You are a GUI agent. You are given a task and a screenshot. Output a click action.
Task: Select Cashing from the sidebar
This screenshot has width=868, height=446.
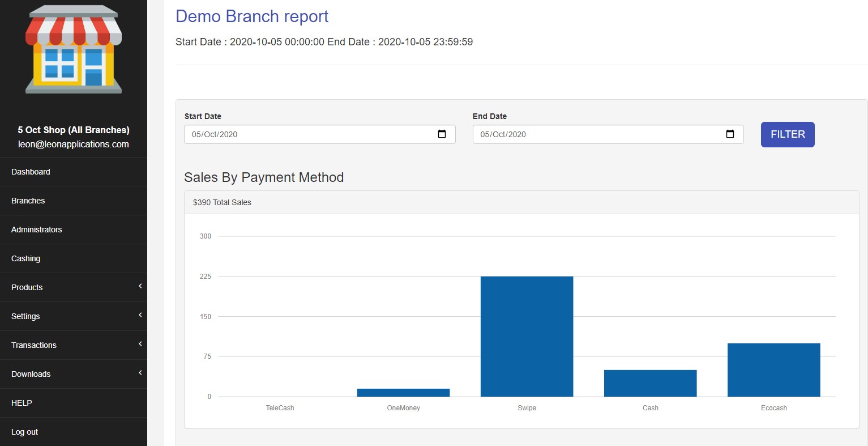pyautogui.click(x=26, y=258)
